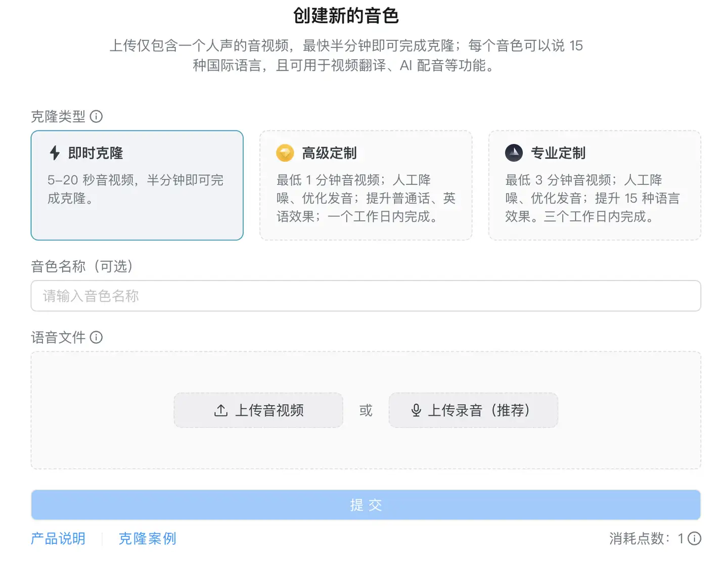Screen dimensions: 728x565
Task: Focus the 请输入音色名称 text field
Action: 366,296
